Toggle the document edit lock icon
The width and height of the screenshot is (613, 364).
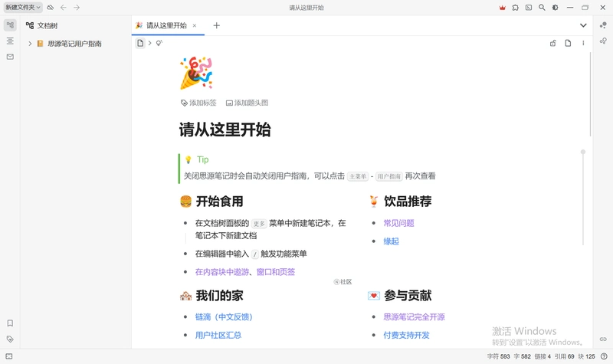[552, 43]
